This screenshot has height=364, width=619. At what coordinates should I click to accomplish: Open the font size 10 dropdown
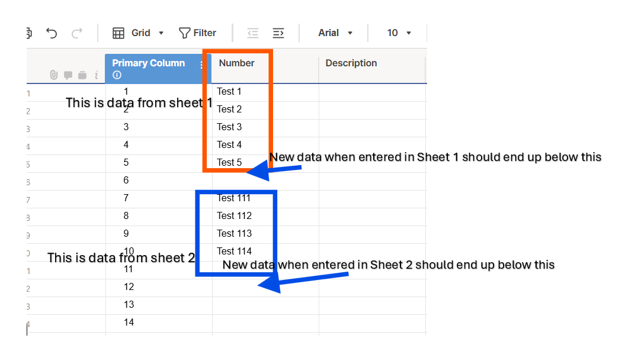pyautogui.click(x=399, y=33)
